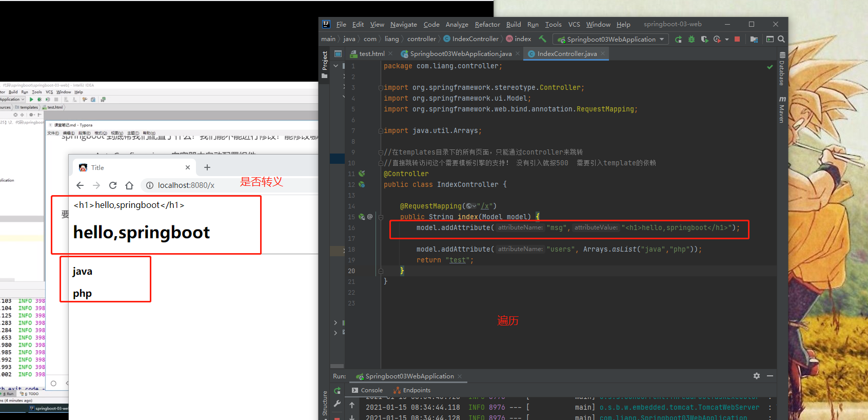
Task: Build project with the hammer icon
Action: point(542,39)
